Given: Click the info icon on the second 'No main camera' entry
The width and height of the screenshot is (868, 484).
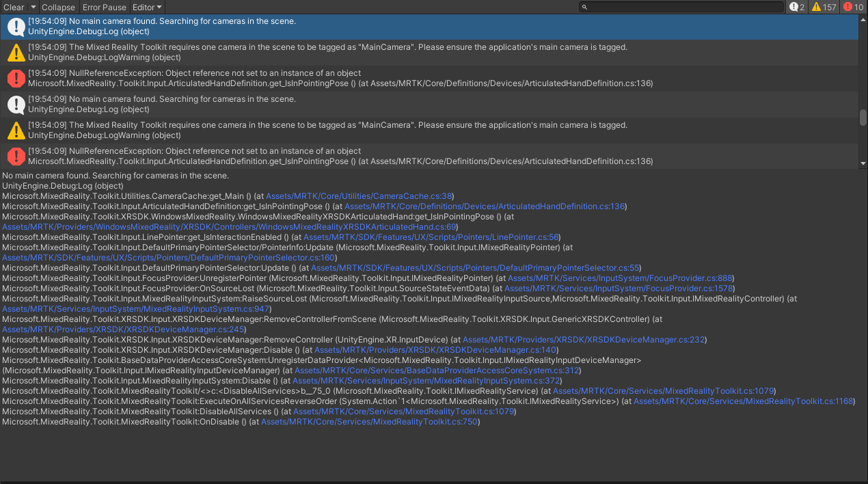Looking at the screenshot, I should [x=16, y=104].
